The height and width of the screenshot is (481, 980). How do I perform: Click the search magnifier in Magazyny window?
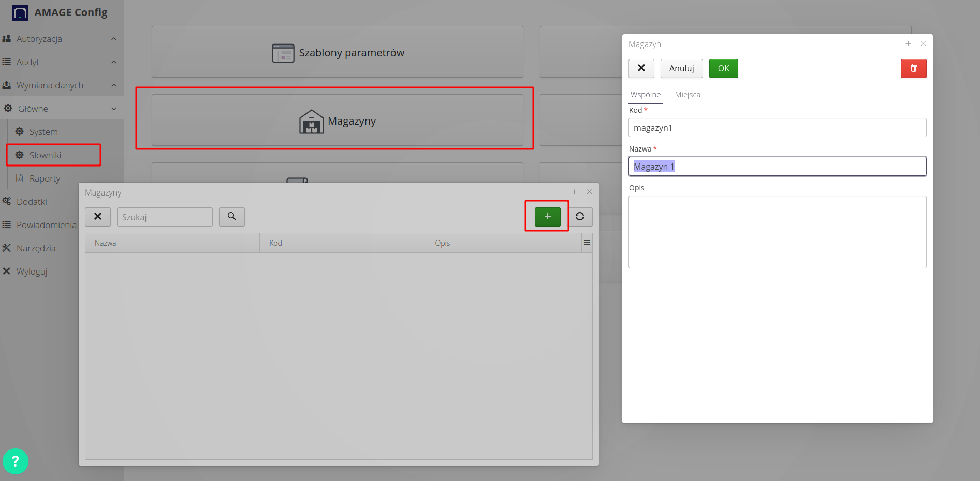pyautogui.click(x=231, y=217)
